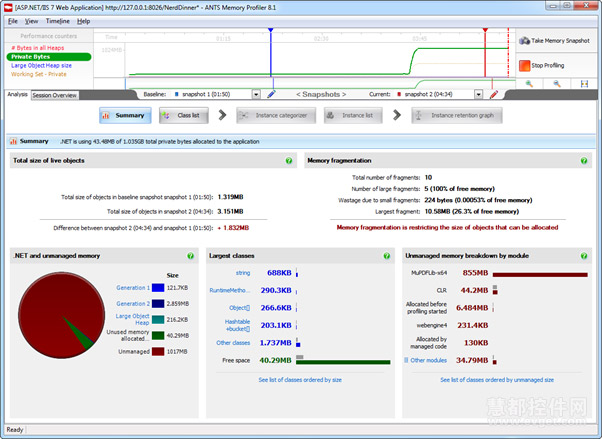Open help for Unmanaged memory breakdown panel
602x439 pixels.
pyautogui.click(x=584, y=256)
